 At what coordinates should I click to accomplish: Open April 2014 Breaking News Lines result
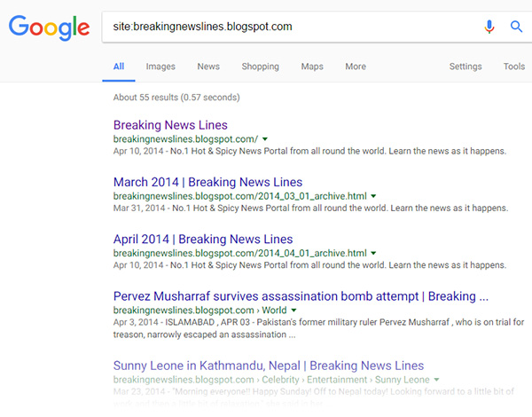(x=203, y=239)
